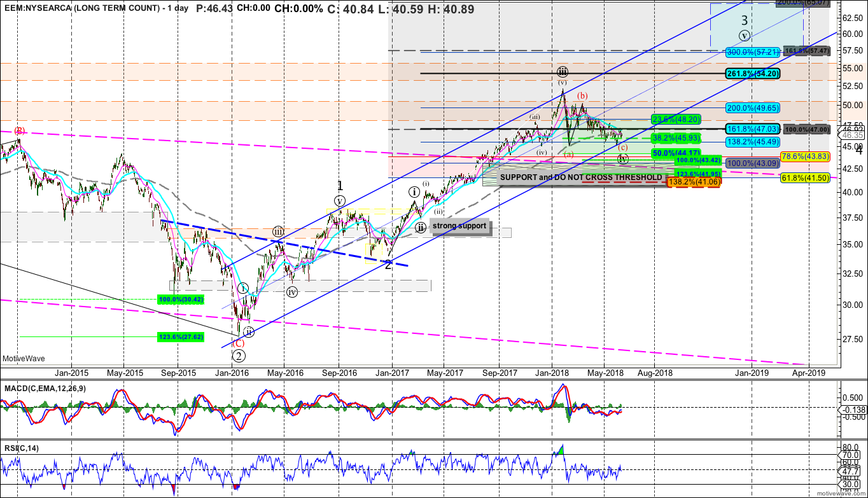
Task: Click the 100.0%(47.00) gray label
Action: (808, 129)
